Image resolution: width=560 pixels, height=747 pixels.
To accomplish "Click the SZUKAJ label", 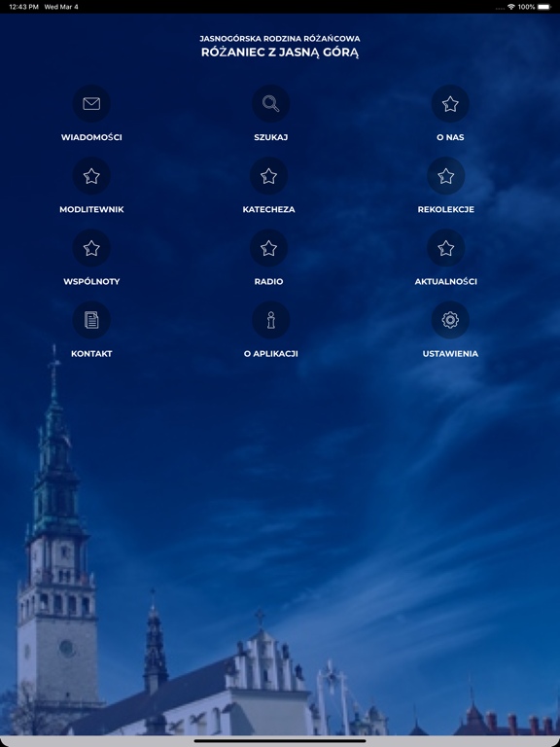I will pos(271,137).
